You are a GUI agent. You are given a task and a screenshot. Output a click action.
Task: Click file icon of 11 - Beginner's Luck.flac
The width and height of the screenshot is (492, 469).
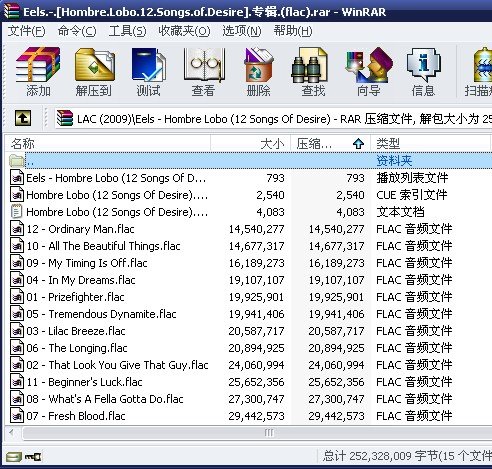point(17,382)
